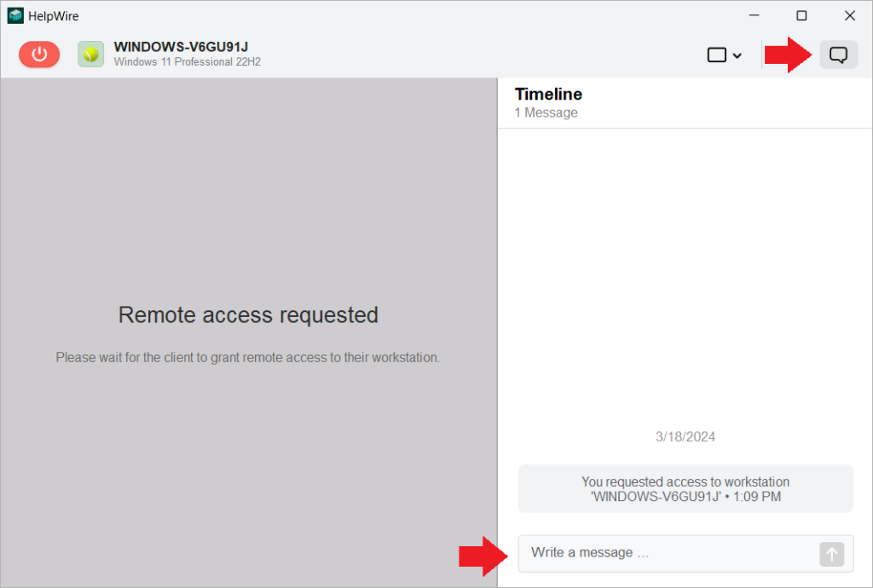Select the Timeline panel header
This screenshot has width=873, height=588.
point(548,94)
